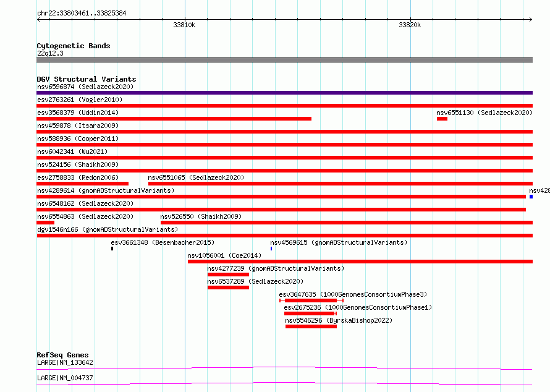Select the red nsv5546296 variant bar

311,326
